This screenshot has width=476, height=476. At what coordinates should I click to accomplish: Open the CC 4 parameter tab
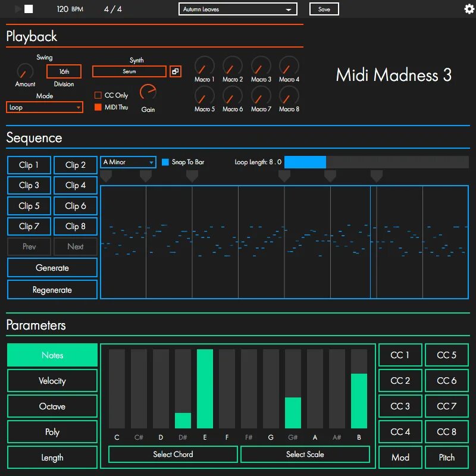(400, 432)
